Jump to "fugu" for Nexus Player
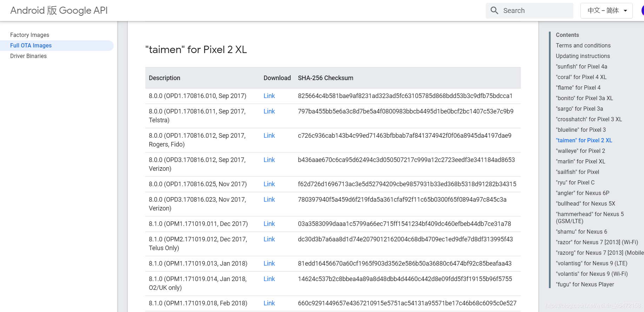The width and height of the screenshot is (644, 312). coord(585,284)
